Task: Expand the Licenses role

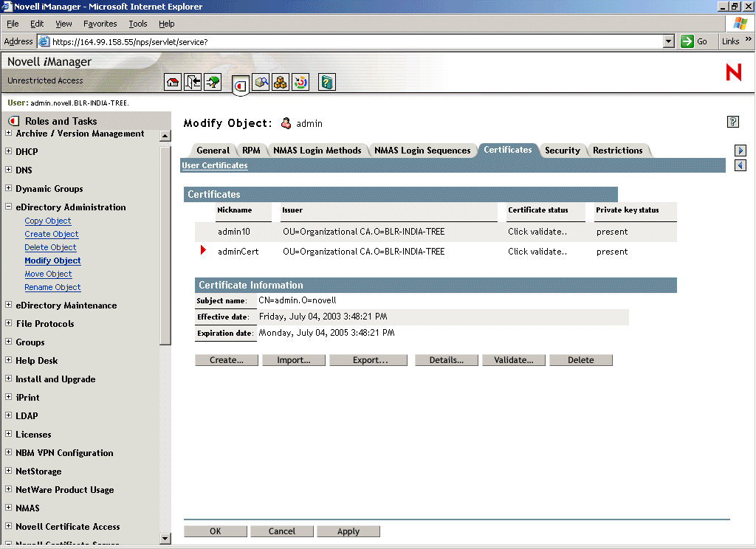Action: click(8, 434)
